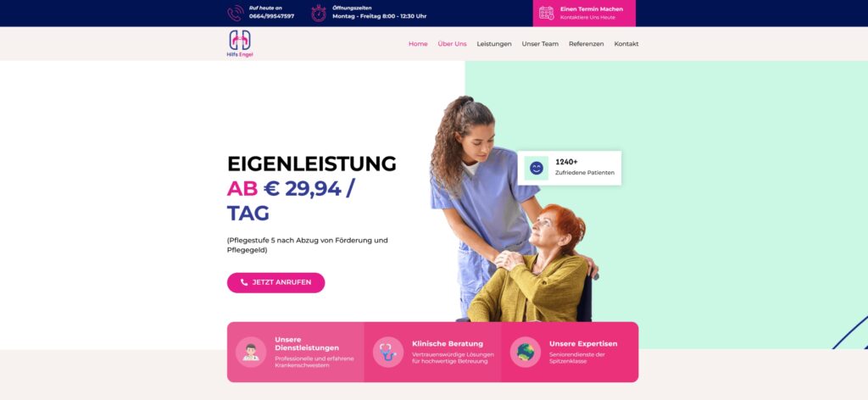Click the nurse and patient hero image
The image size is (868, 400).
click(513, 209)
